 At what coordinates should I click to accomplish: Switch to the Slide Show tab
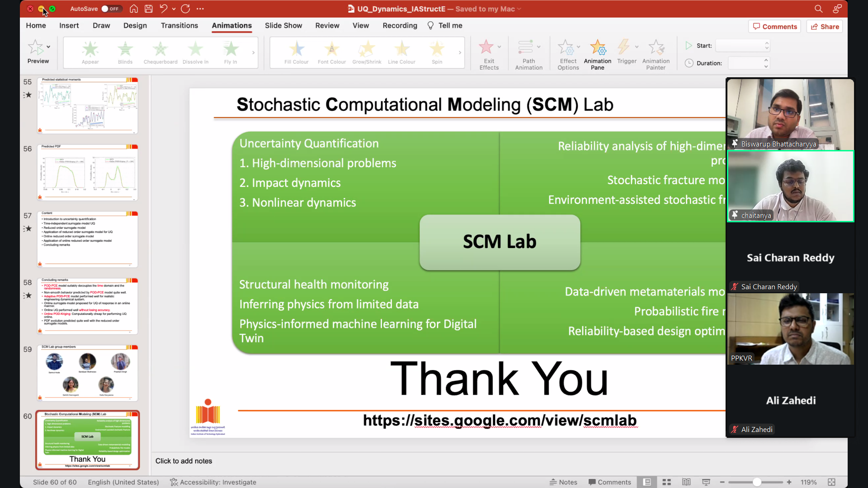283,26
